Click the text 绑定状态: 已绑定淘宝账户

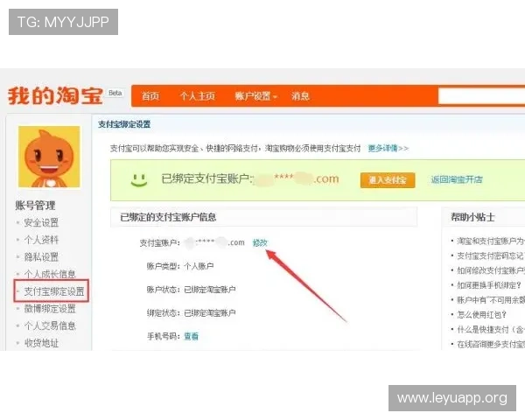tap(191, 313)
